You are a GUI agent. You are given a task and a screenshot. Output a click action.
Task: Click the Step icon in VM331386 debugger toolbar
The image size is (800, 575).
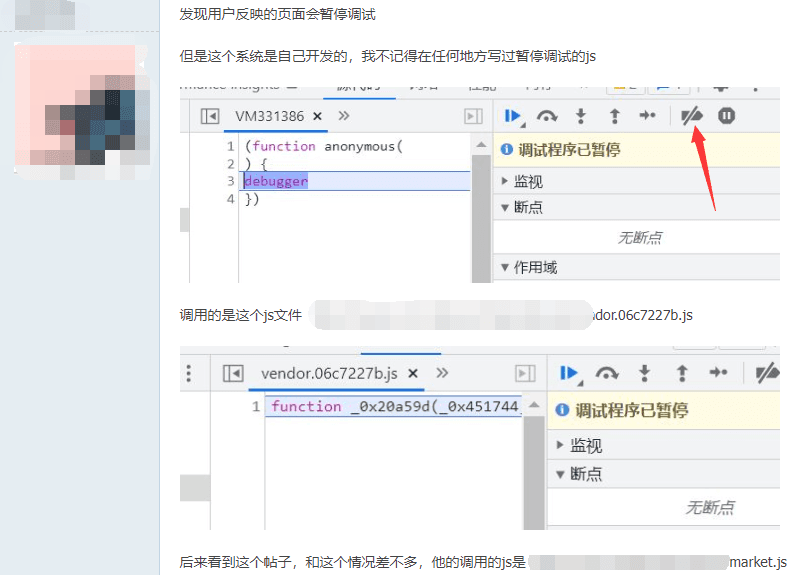(647, 116)
